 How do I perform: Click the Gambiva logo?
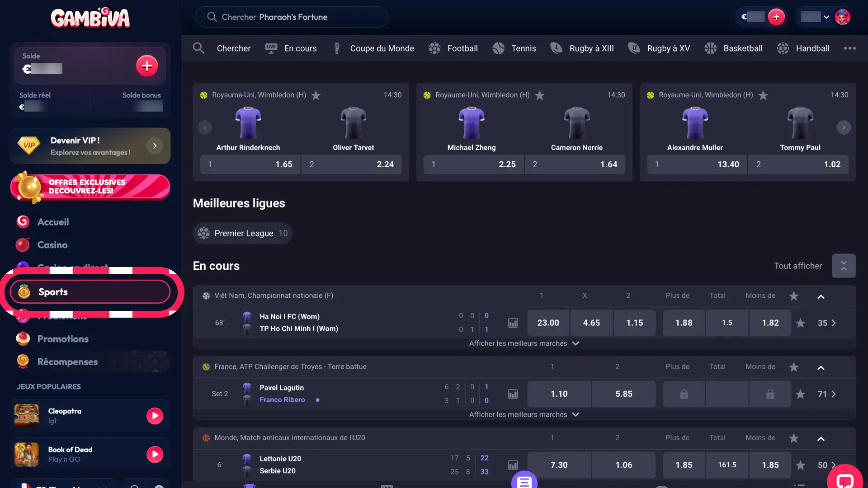point(90,18)
